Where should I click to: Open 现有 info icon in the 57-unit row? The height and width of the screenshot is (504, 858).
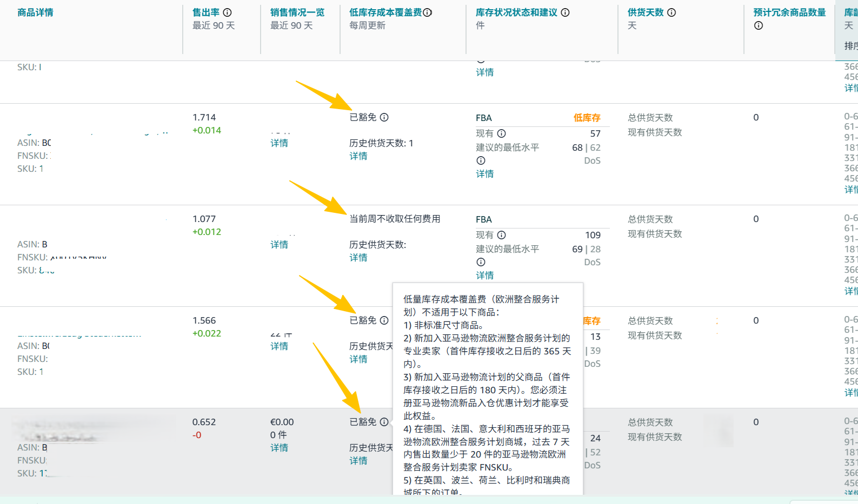click(x=502, y=133)
